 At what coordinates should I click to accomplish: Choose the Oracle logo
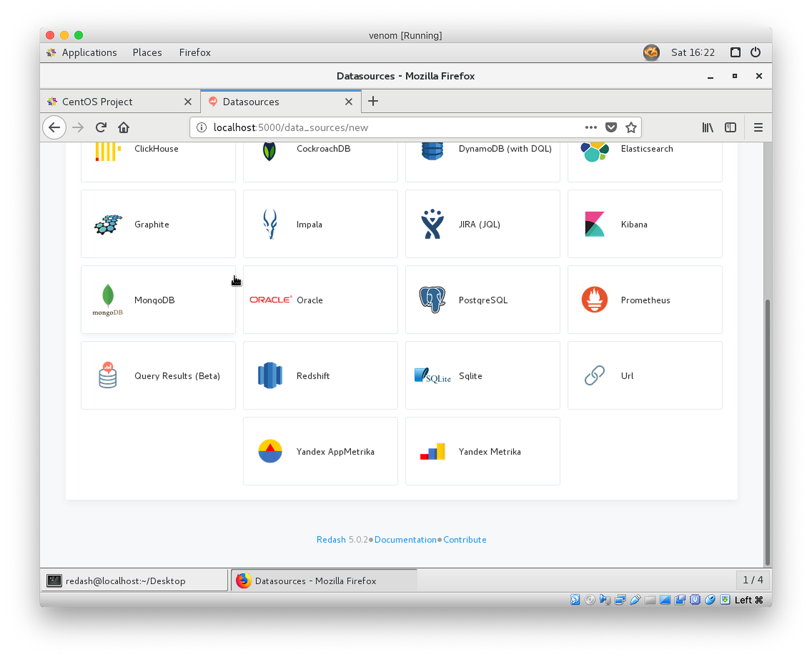pos(270,300)
